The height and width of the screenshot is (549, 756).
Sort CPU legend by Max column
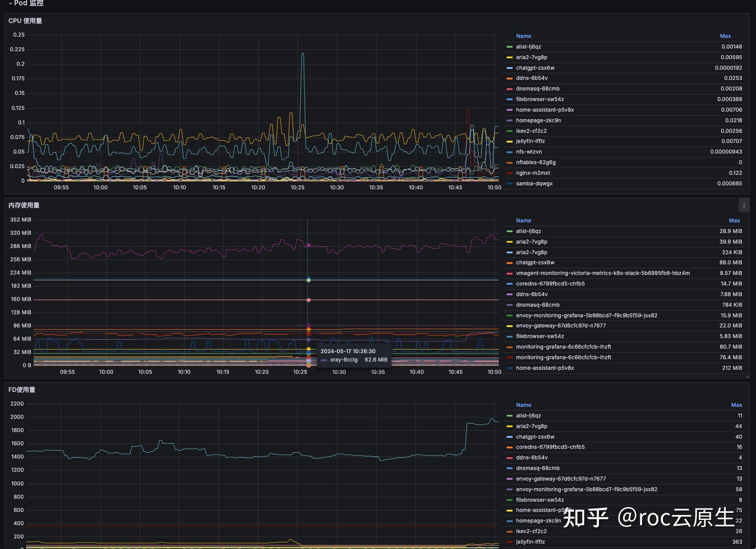[x=725, y=36]
